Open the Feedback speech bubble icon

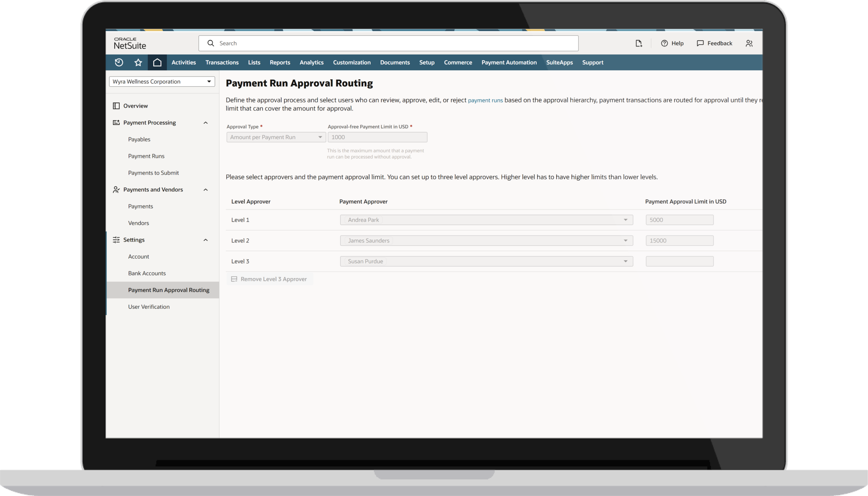[700, 43]
